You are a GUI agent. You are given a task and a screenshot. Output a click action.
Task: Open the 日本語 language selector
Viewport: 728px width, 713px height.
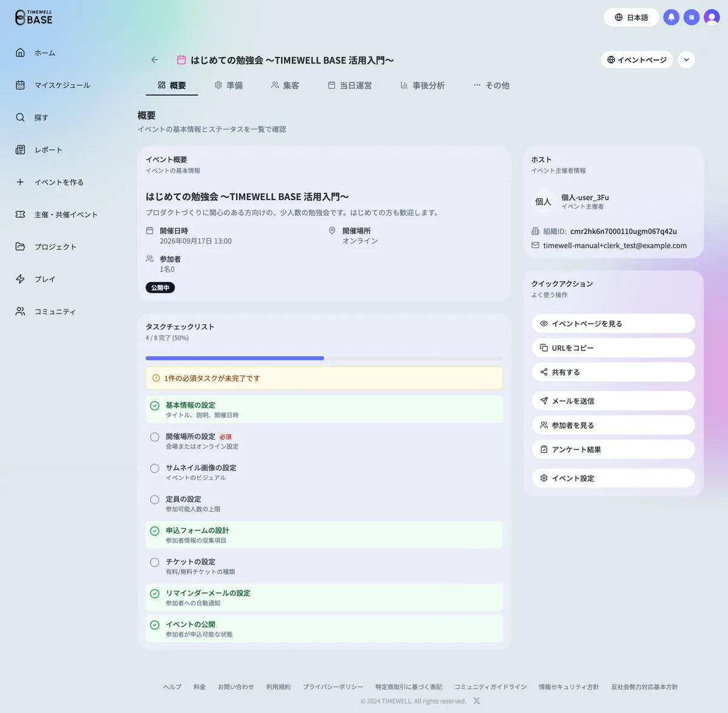coord(631,18)
